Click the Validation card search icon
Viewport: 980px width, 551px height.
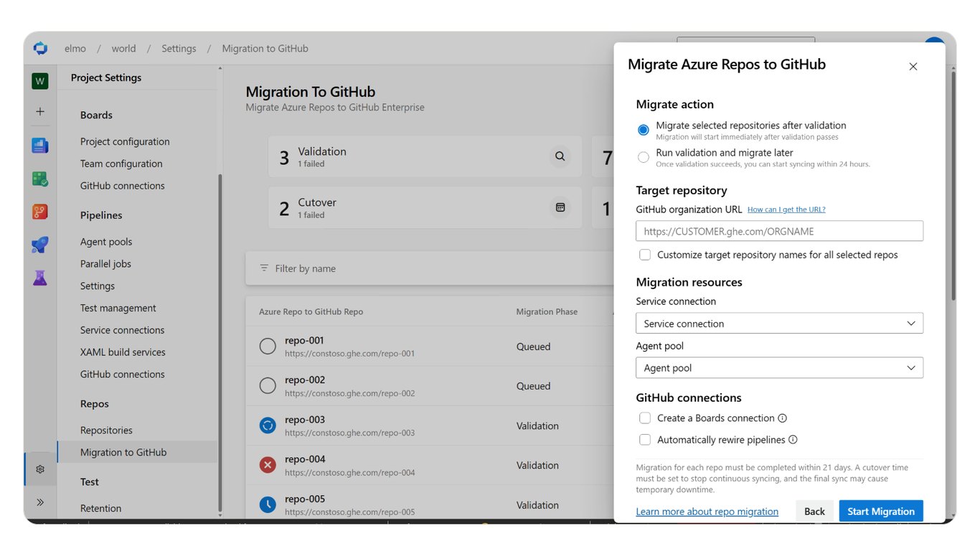[560, 156]
